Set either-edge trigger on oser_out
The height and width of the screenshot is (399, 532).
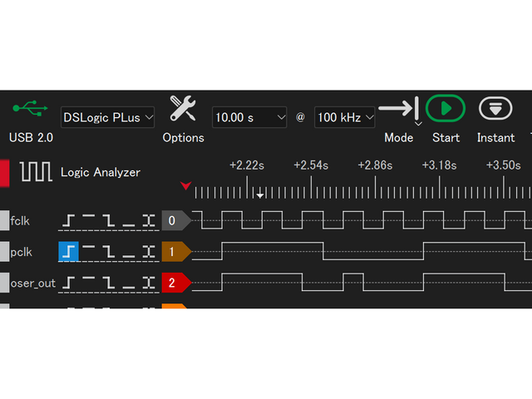(x=149, y=283)
